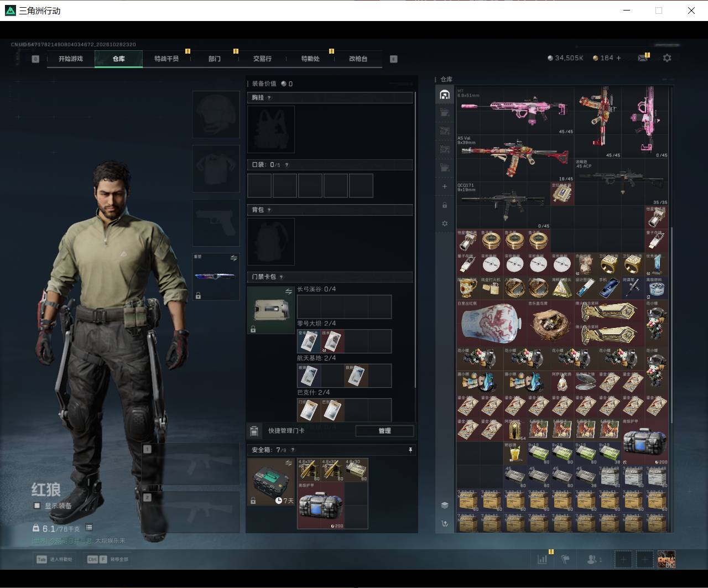Click the statistics chart icon in bottom bar
708x588 pixels.
click(x=542, y=559)
